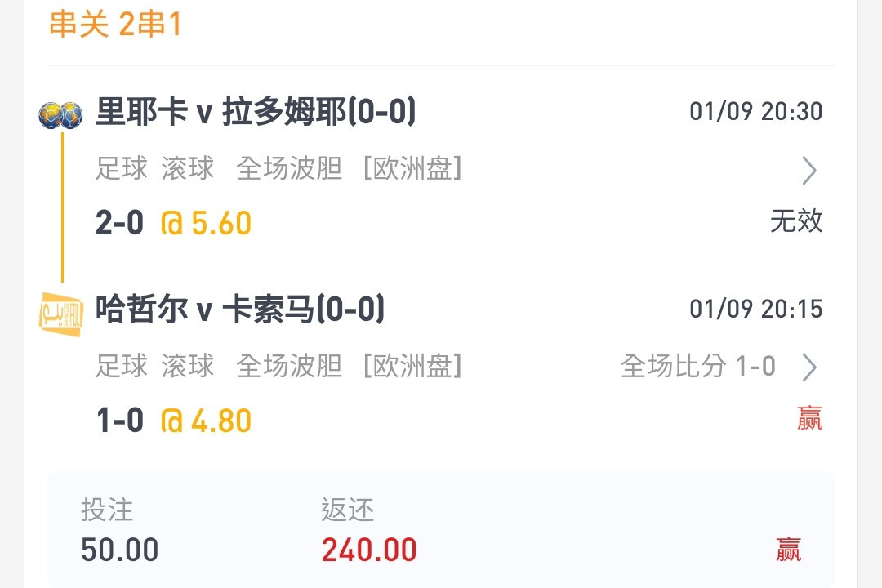Click the odds @ 4.80
The width and height of the screenshot is (882, 588).
[206, 421]
